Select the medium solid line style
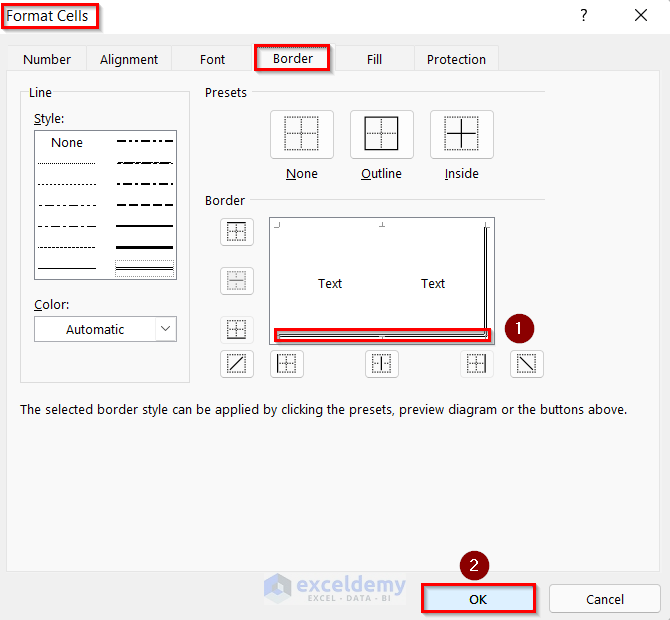 coord(144,226)
